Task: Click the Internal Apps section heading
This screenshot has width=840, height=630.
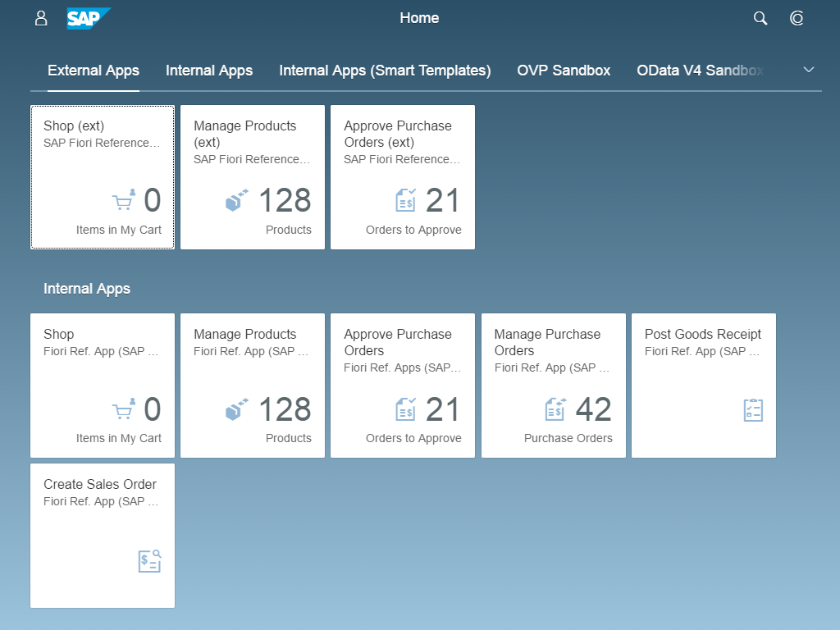Action: (87, 288)
